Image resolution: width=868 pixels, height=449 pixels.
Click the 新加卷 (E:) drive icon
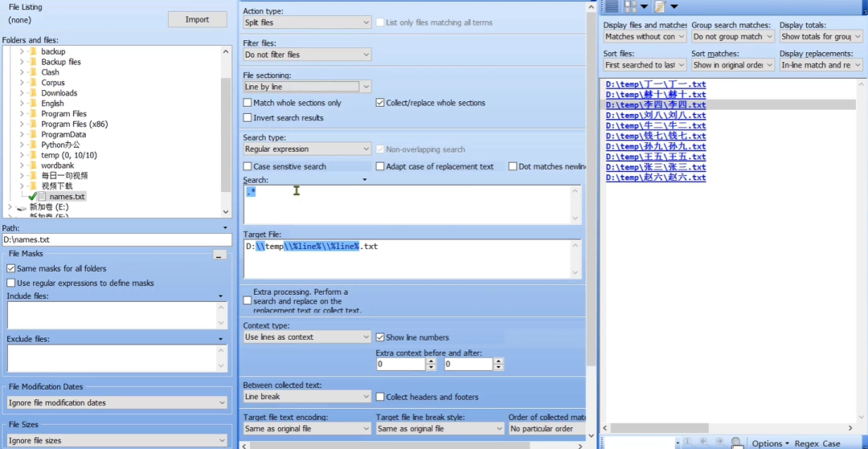pos(21,207)
